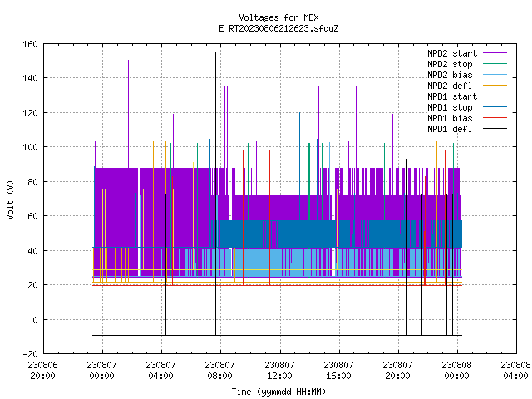The height and width of the screenshot is (399, 532).
Task: Click the 'NPD1 start' legend label
Action: (452, 96)
